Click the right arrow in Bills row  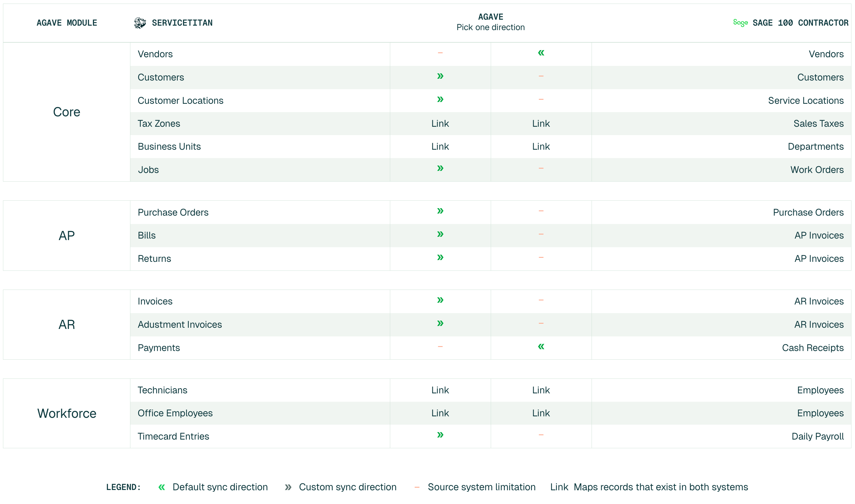440,234
